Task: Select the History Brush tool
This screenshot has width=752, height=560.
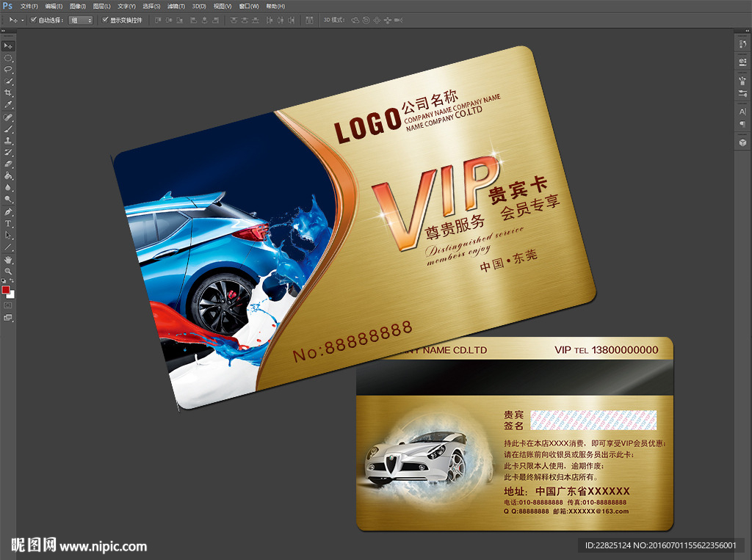Action: 8,153
